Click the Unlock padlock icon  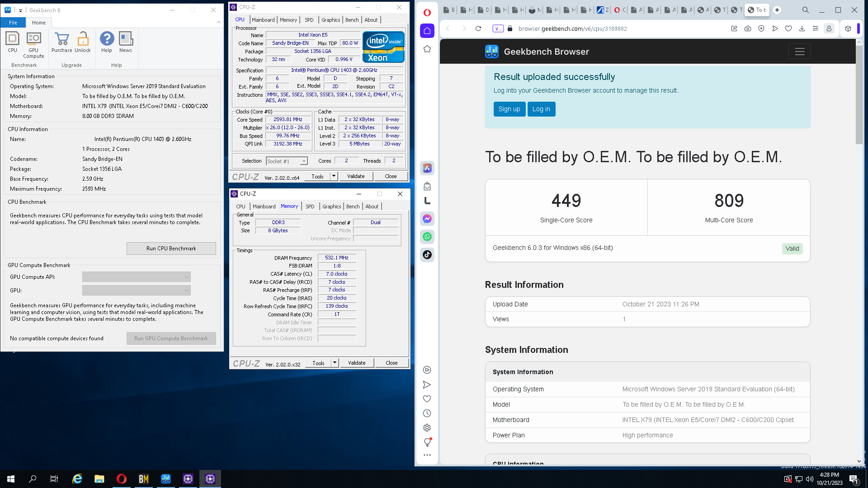pos(83,43)
